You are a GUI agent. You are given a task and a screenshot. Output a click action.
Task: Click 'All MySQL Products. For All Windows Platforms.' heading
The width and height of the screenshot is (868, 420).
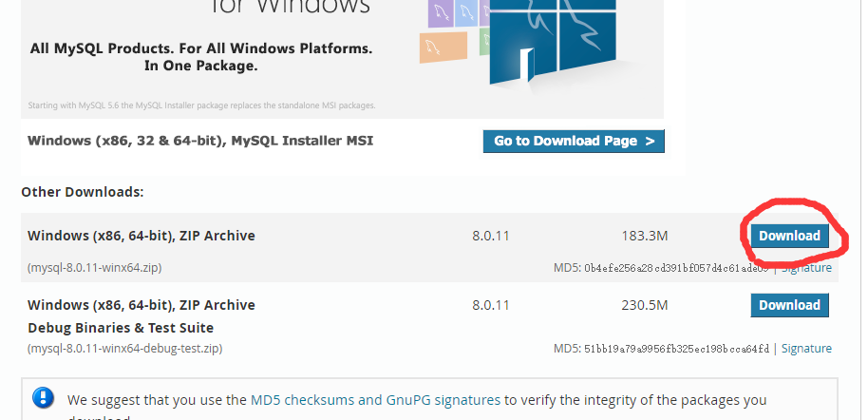(201, 48)
